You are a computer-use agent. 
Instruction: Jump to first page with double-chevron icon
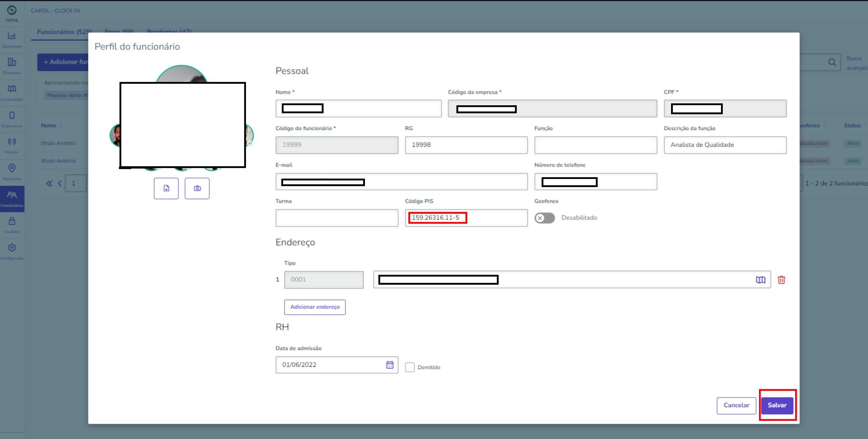[49, 183]
